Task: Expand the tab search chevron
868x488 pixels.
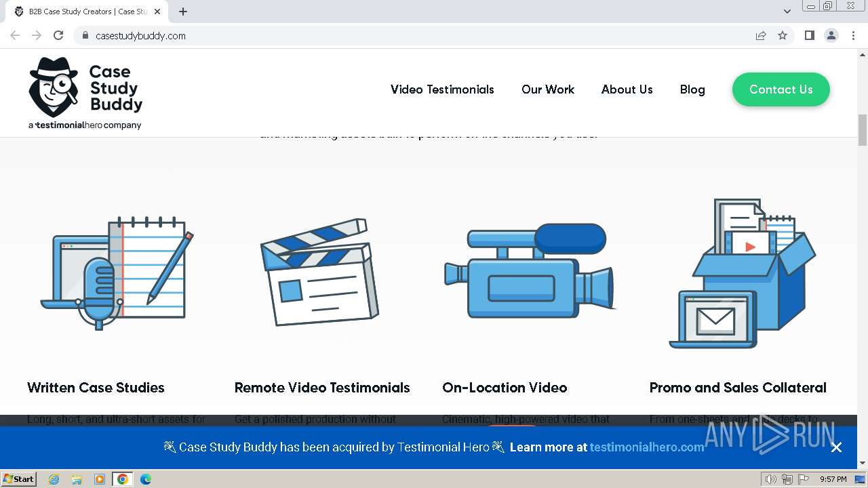Action: [x=787, y=12]
